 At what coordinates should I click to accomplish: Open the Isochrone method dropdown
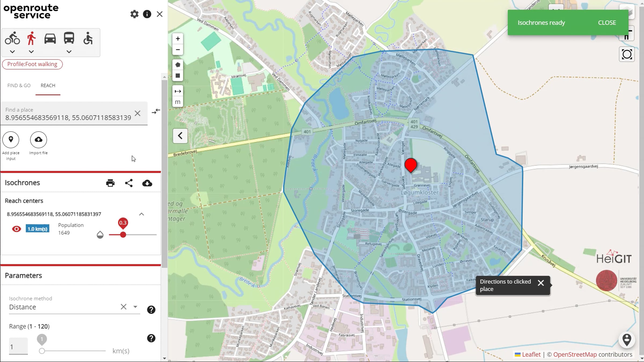click(x=135, y=307)
